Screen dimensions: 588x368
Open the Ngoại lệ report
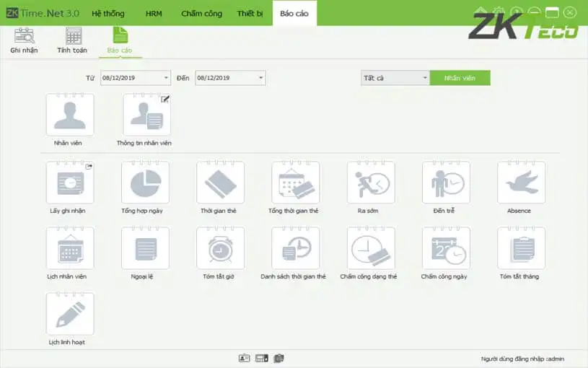point(145,248)
